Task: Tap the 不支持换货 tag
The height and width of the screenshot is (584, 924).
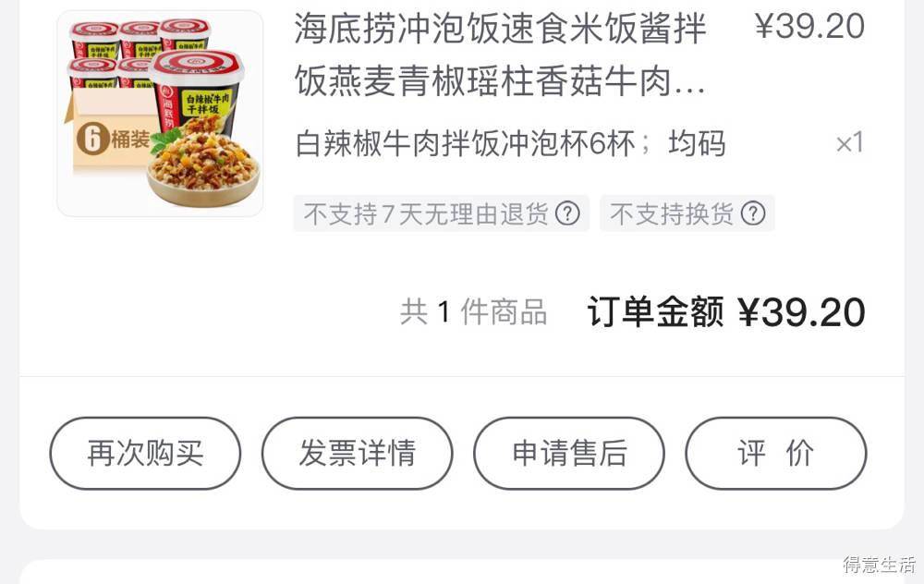Action: 687,213
